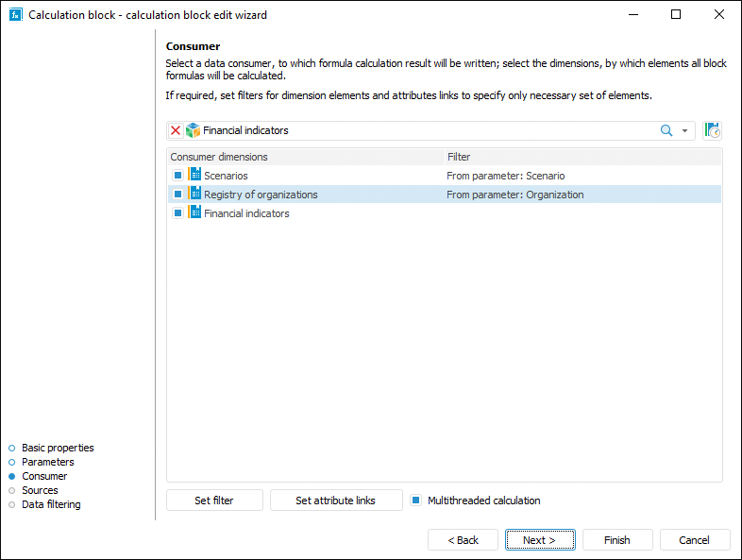Open the consumer search dropdown arrow
The height and width of the screenshot is (560, 742).
[x=684, y=130]
